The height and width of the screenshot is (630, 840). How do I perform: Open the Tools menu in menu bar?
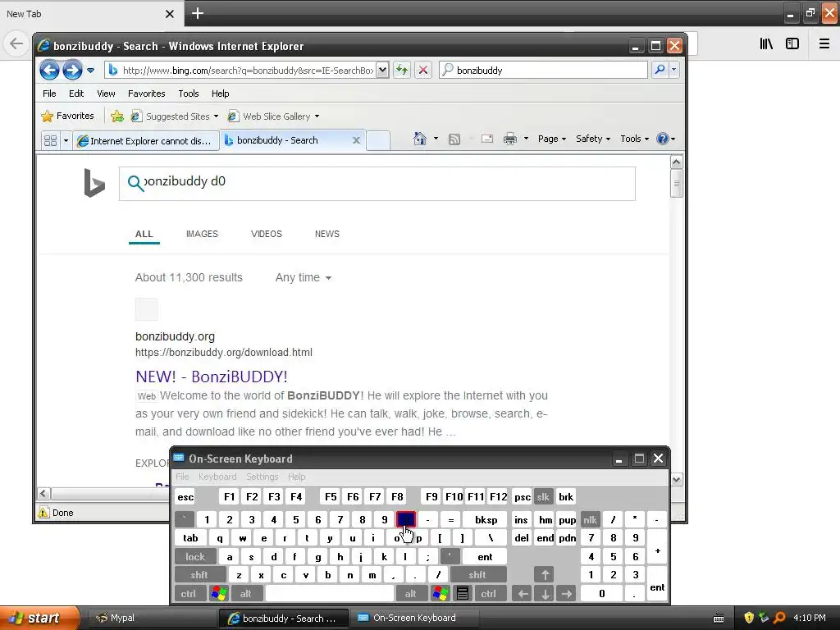pos(189,94)
